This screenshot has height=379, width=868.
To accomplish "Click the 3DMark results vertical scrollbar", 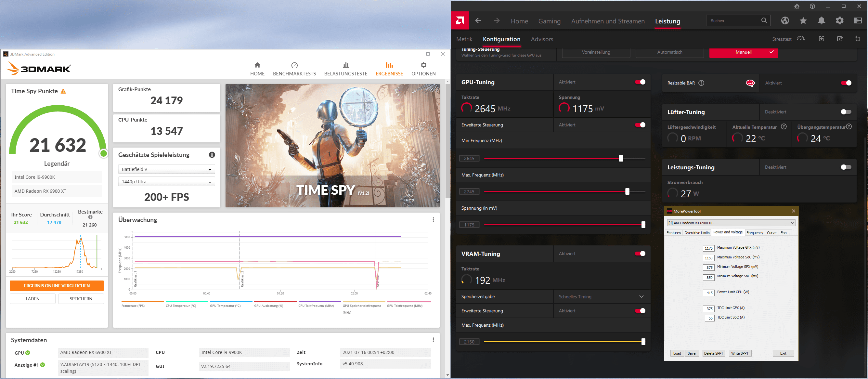I will [447, 141].
